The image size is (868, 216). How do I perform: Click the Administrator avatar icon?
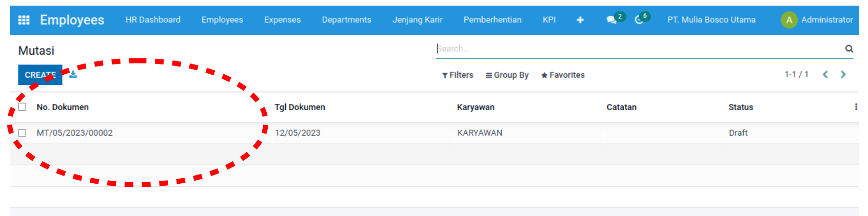[788, 20]
